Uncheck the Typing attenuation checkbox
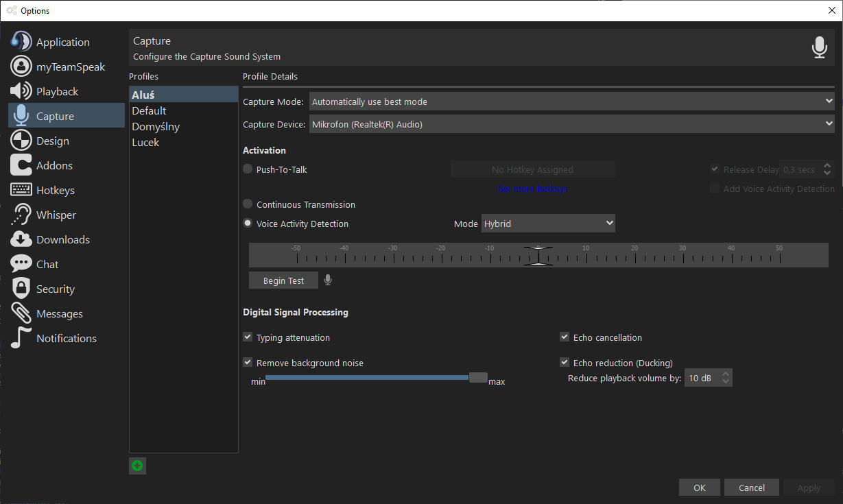 coord(248,337)
